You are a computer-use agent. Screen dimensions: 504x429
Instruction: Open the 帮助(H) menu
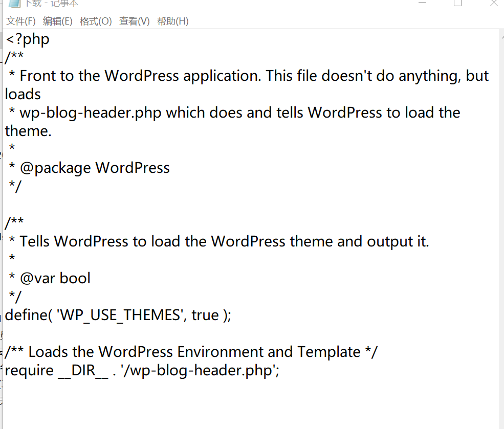[x=172, y=21]
